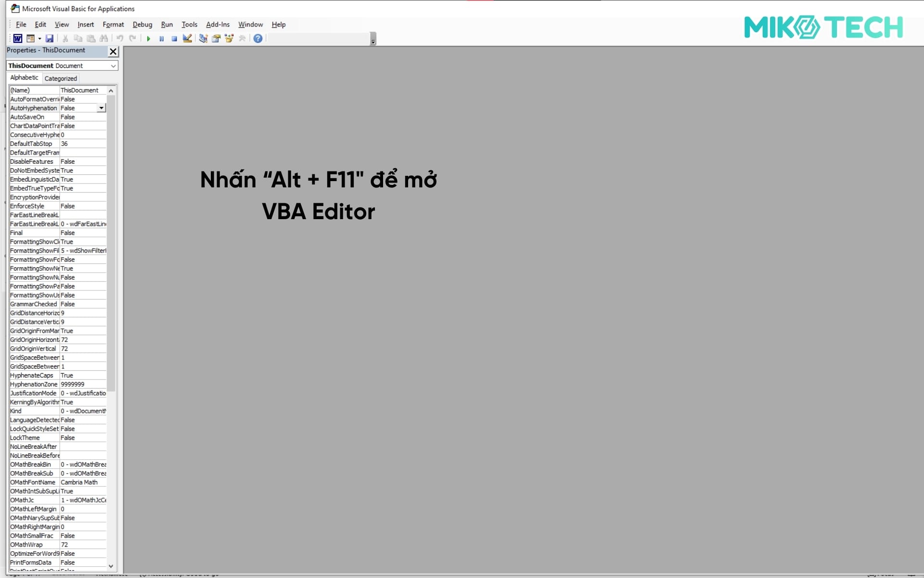
Task: Open the Run menu
Action: (x=167, y=25)
